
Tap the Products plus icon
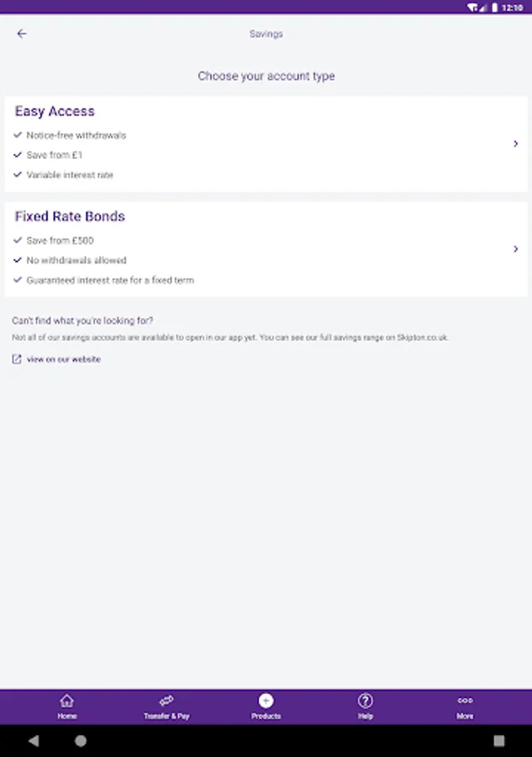(x=266, y=701)
